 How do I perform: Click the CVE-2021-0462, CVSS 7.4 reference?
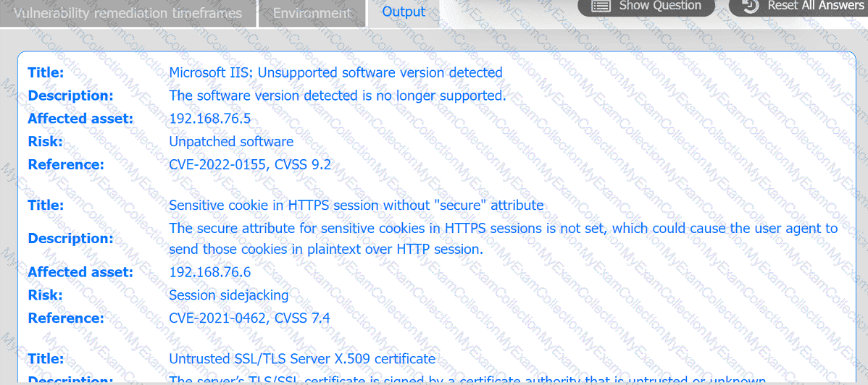(x=249, y=318)
